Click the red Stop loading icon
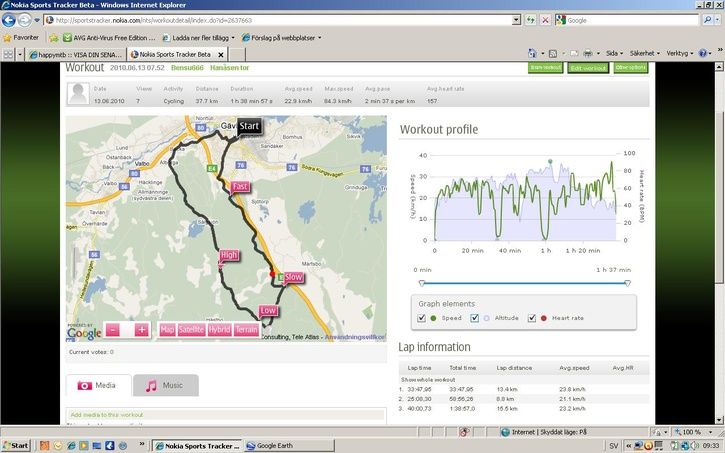 click(546, 20)
